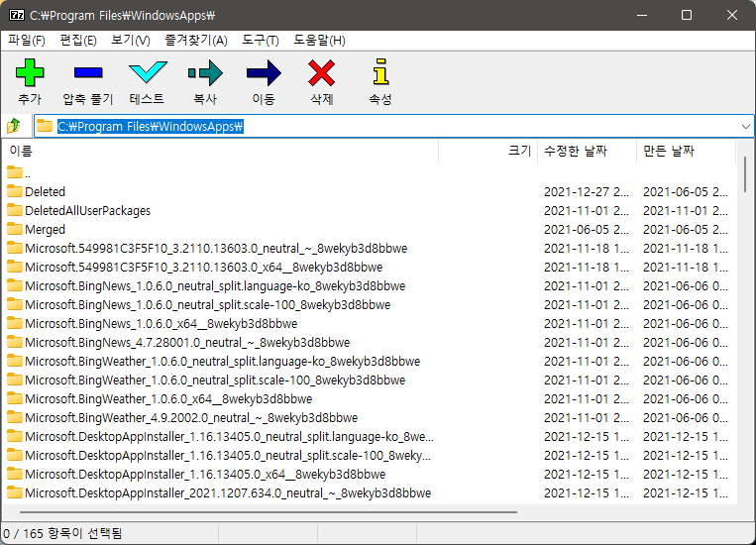Image resolution: width=756 pixels, height=545 pixels.
Task: Select Microsoft.BingNews_4.7.28001.0_neutral folder name
Action: 187,343
